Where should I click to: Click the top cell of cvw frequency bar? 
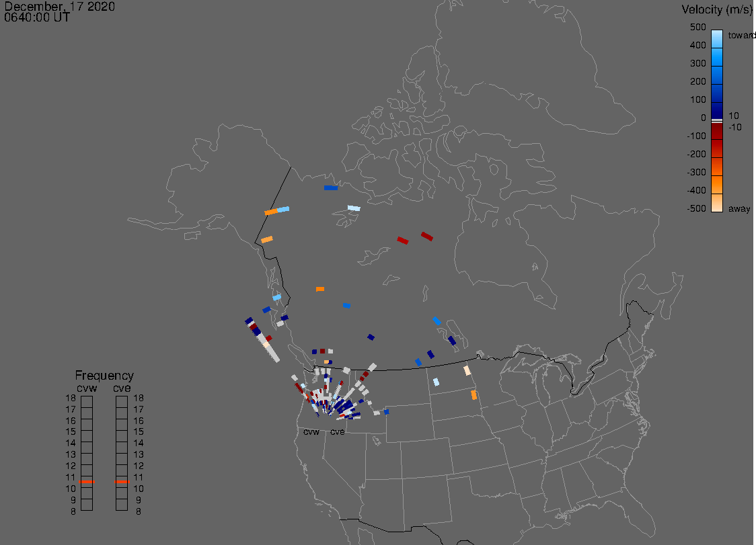click(x=87, y=402)
